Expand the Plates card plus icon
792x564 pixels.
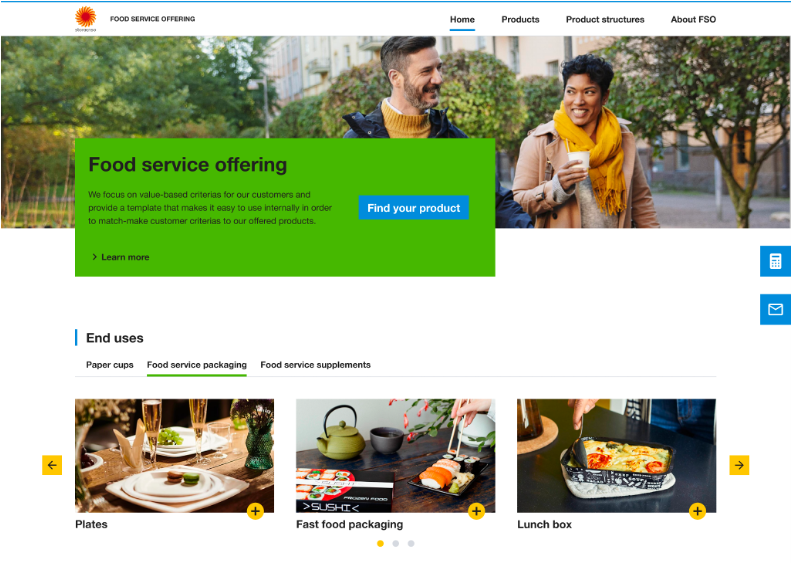tap(256, 511)
